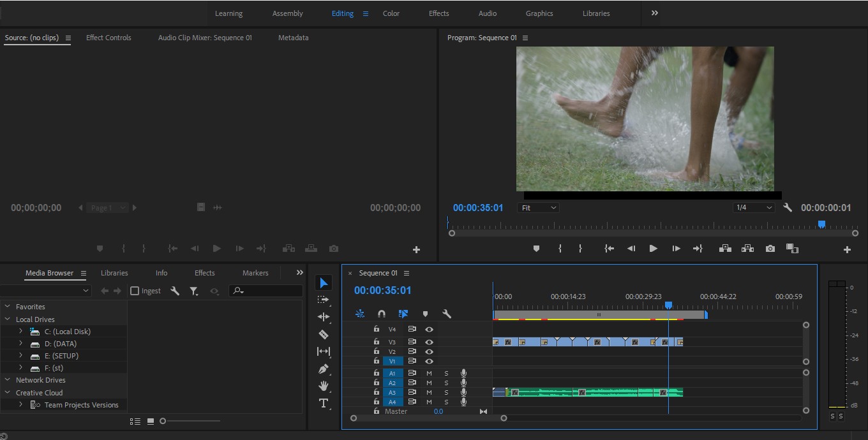Image resolution: width=868 pixels, height=440 pixels.
Task: Open the Effect Controls tab
Action: (108, 38)
